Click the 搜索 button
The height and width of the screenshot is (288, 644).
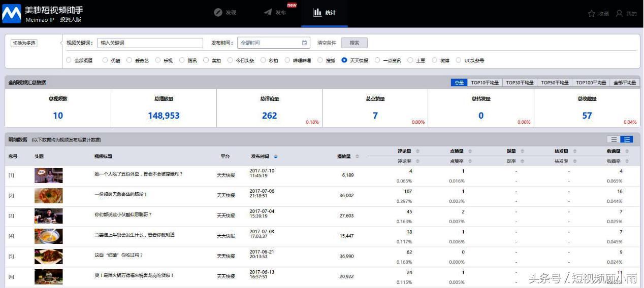[354, 43]
